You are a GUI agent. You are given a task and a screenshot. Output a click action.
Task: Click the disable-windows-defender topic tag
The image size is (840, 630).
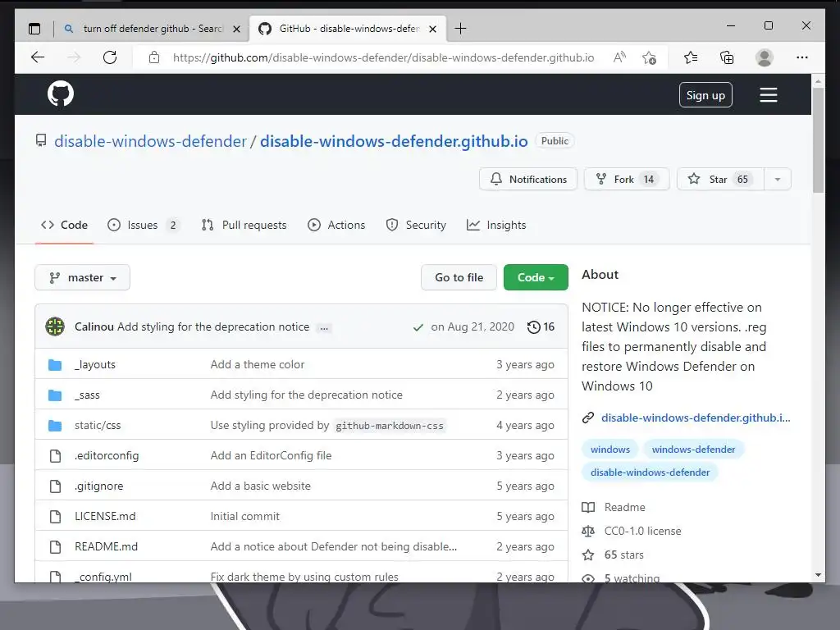[x=650, y=472]
